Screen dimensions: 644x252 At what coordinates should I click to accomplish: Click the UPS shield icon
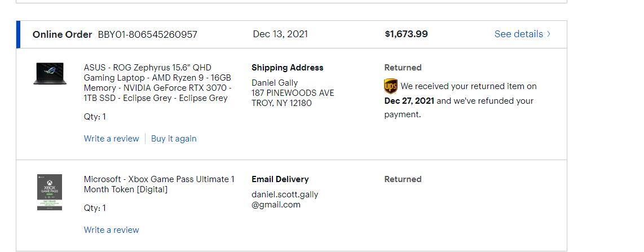(390, 86)
